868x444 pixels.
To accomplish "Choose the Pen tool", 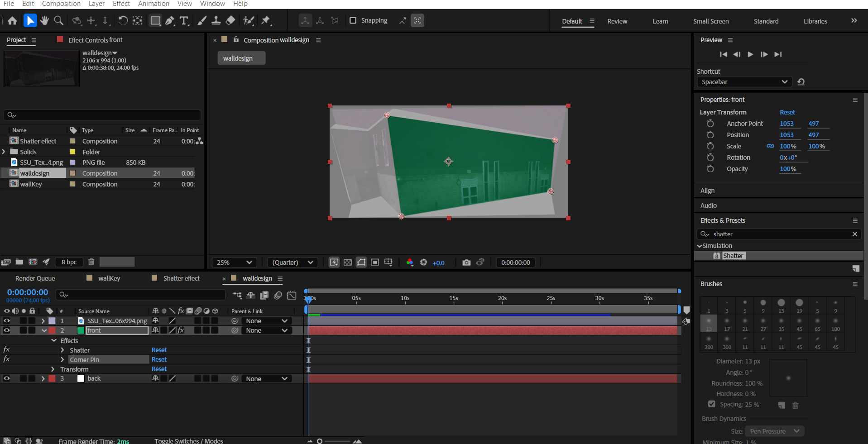I will (170, 21).
